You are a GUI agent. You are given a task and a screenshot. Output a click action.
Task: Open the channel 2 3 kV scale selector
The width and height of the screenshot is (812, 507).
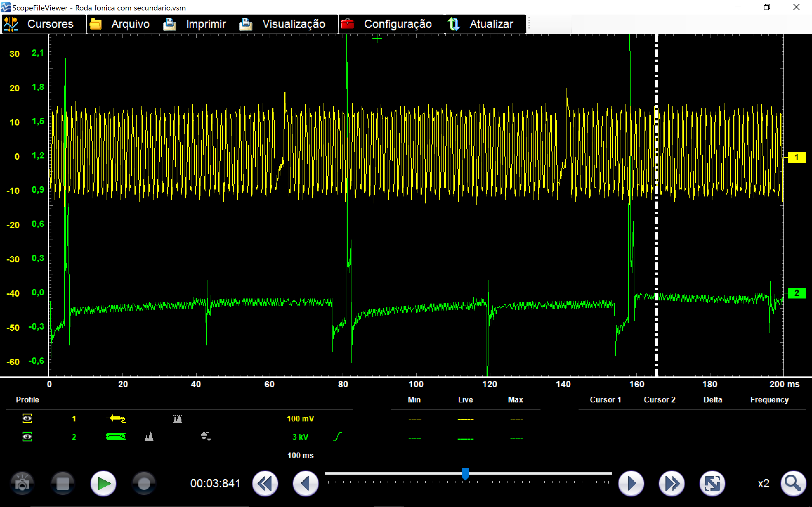pos(300,437)
